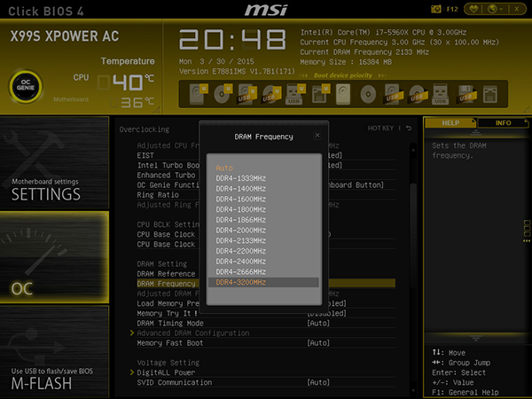532x399 pixels.
Task: Open the SETTINGS motherboard section
Action: point(54,162)
